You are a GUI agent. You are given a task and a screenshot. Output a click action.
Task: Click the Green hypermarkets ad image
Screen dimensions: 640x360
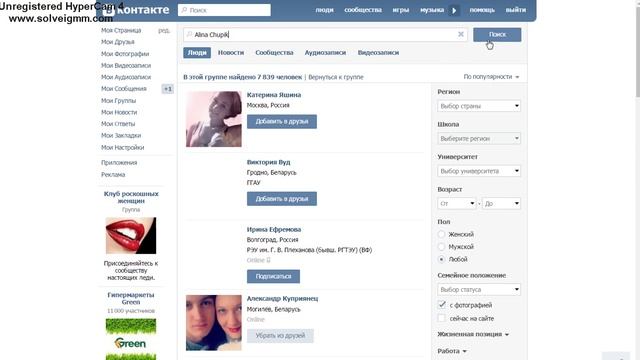(131, 339)
